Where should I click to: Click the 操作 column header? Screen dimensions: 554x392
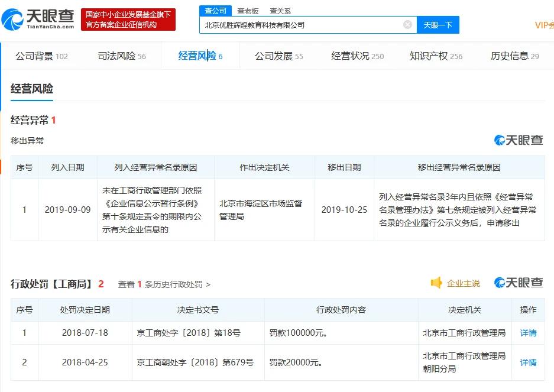pyautogui.click(x=528, y=310)
